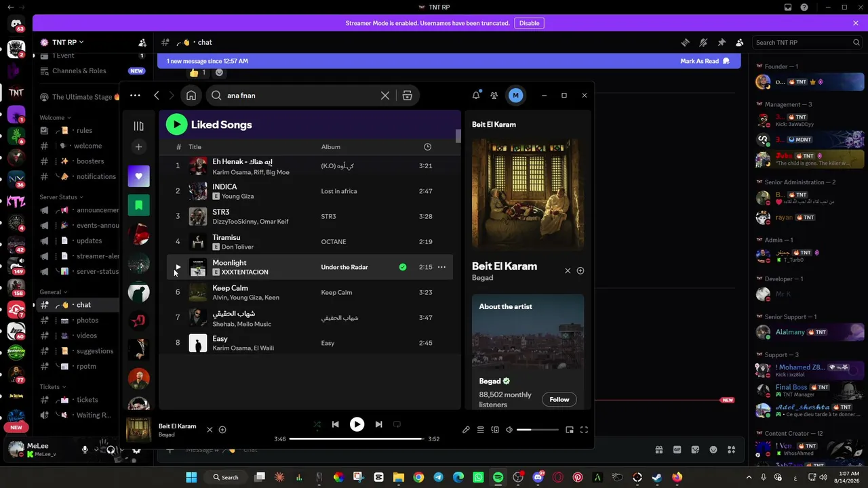The image size is (868, 488).
Task: Mute Spotify with the speaker icon
Action: 509,430
